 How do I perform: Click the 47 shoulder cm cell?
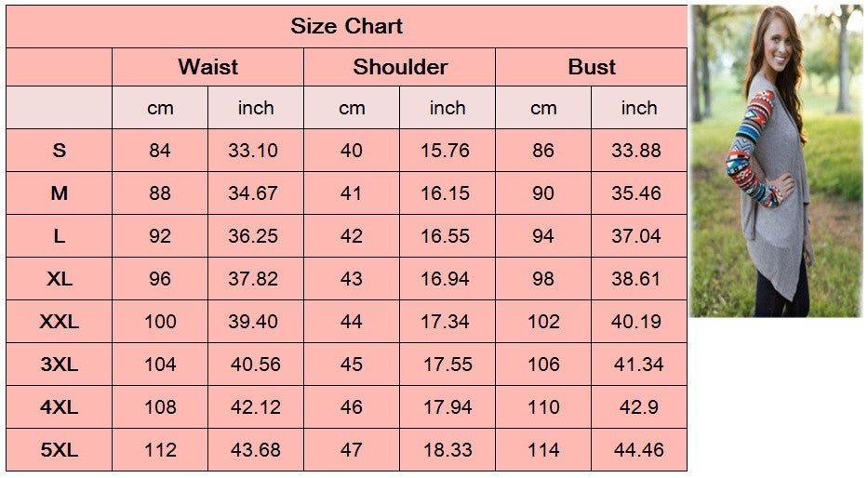[352, 450]
